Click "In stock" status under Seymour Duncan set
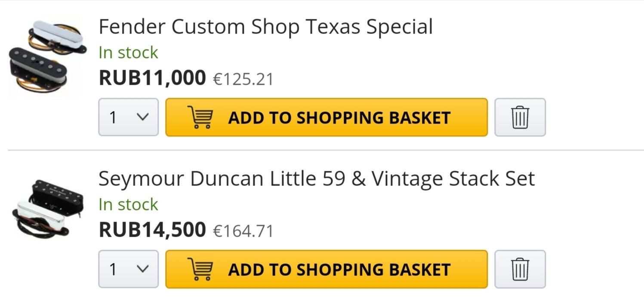Screen dimensions: 644x297 click(x=128, y=204)
